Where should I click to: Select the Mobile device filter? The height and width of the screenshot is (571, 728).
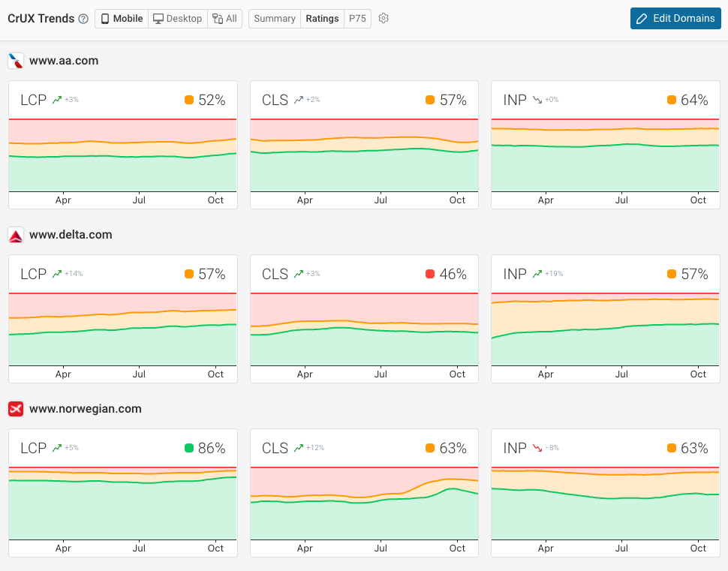121,18
